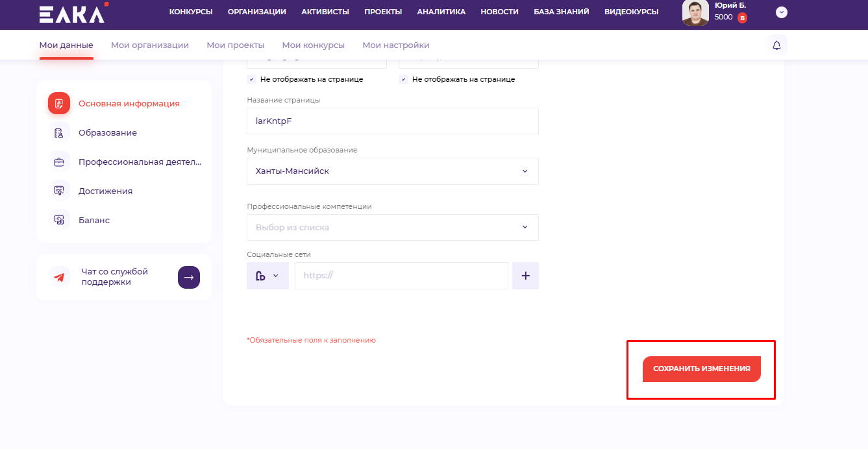Open the Профессиональные компетенции dropdown list
Screen dimensions: 868x449
click(x=393, y=228)
